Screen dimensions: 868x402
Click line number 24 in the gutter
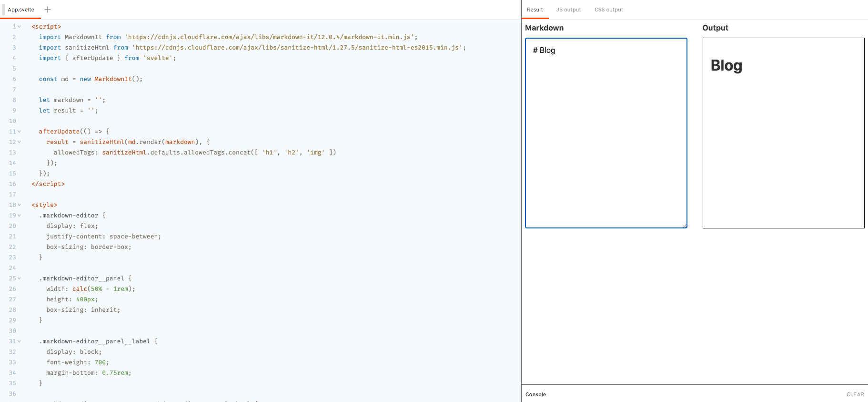tap(12, 268)
